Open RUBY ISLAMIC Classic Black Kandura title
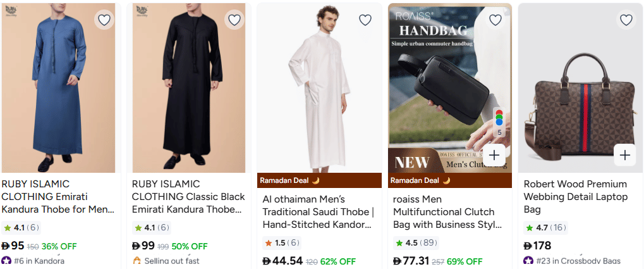This screenshot has height=269, width=644. [188, 196]
